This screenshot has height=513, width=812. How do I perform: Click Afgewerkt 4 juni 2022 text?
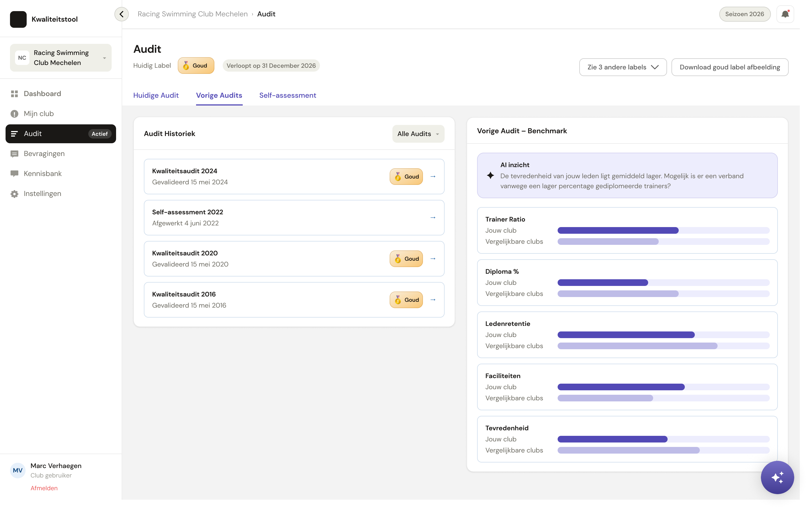(x=185, y=223)
